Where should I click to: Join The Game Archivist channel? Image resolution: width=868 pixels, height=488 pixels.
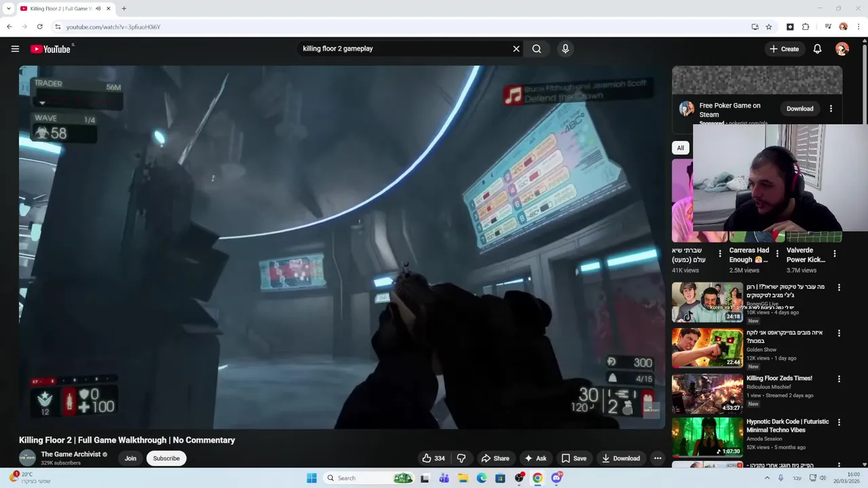130,458
